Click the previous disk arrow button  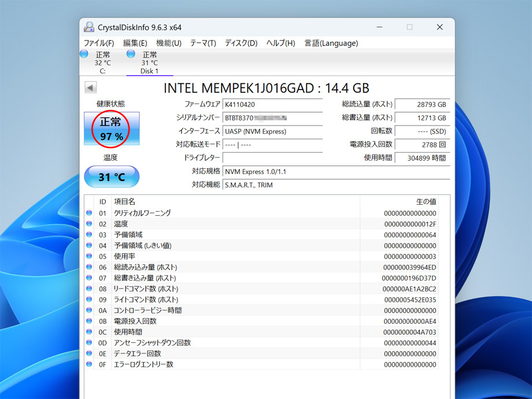(x=90, y=87)
